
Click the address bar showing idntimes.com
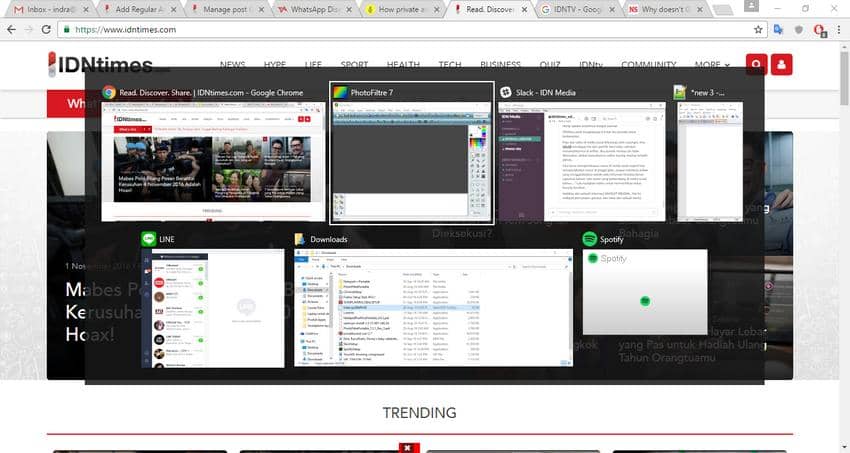pos(400,30)
